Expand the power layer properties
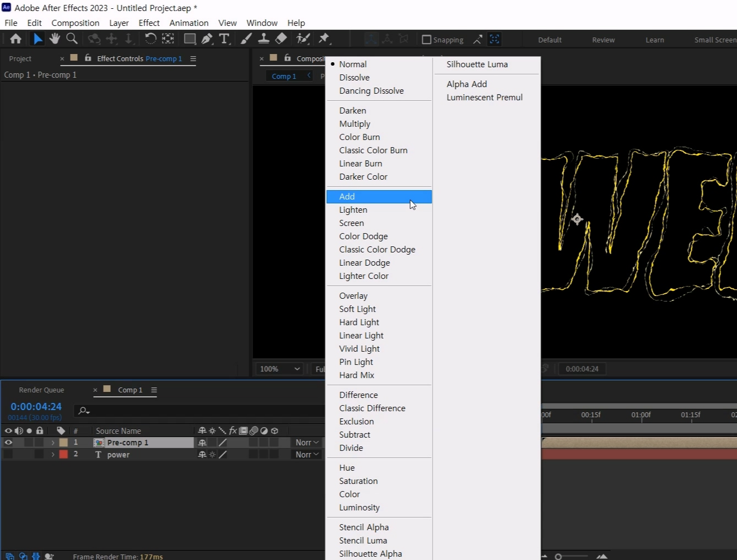Image resolution: width=737 pixels, height=560 pixels. 53,454
